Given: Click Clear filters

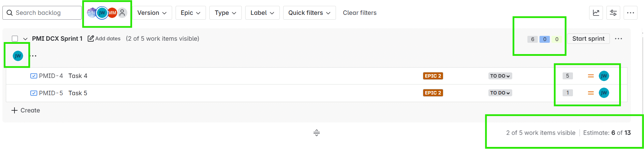Looking at the screenshot, I should point(359,13).
